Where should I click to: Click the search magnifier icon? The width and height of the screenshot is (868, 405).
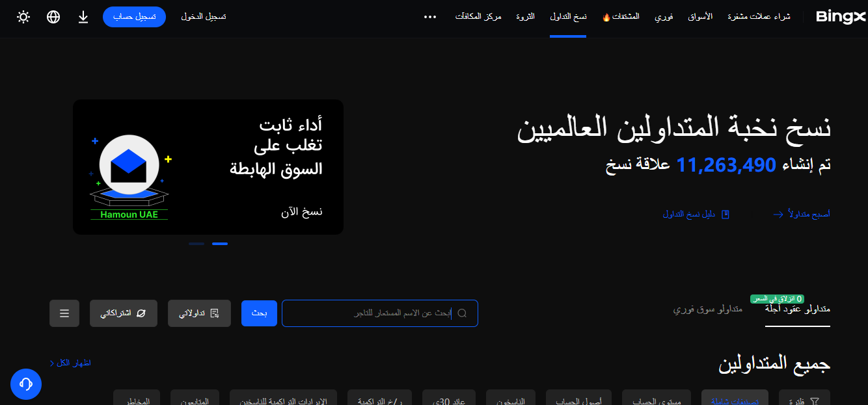pos(462,313)
